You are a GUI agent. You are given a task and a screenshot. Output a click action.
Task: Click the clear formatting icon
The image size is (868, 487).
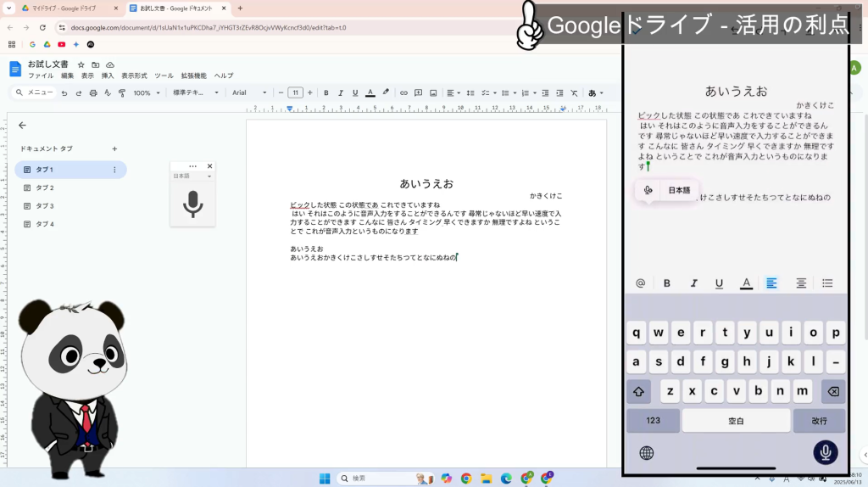574,93
